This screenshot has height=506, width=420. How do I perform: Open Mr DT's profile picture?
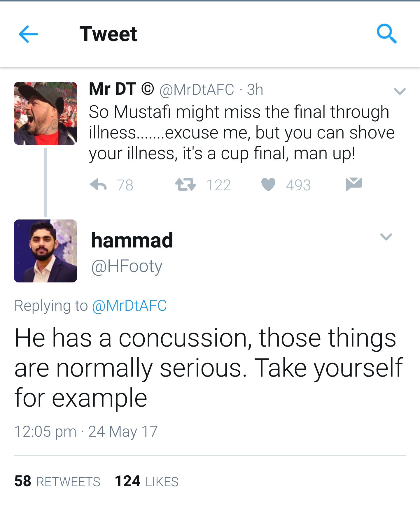[45, 113]
